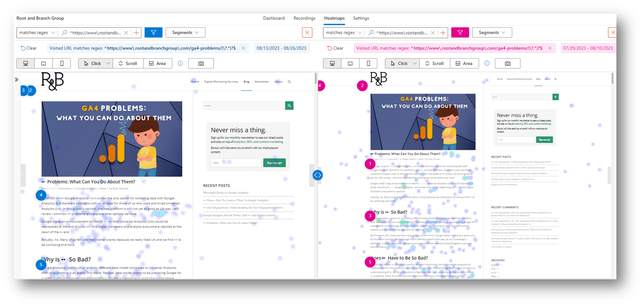Grab the compare divider handle between heatmaps

click(x=317, y=175)
